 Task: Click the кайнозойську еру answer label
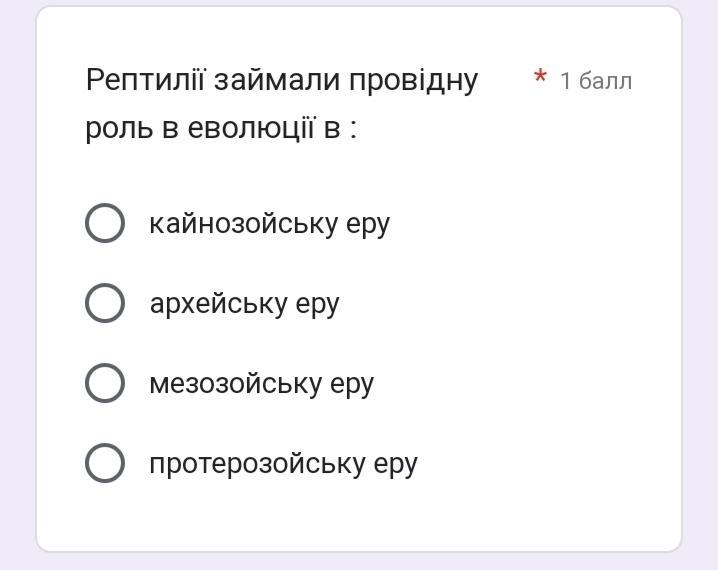click(x=270, y=224)
